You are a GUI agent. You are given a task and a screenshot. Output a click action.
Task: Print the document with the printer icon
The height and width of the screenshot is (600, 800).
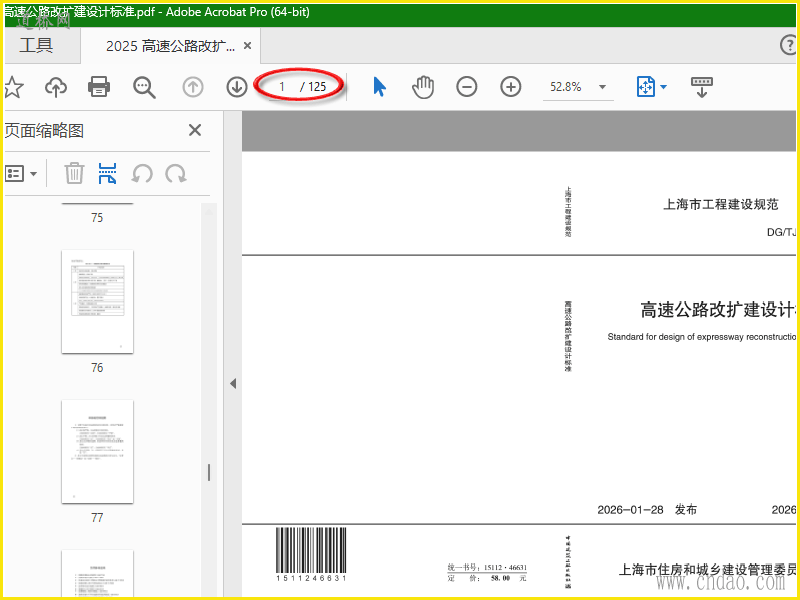(x=98, y=87)
